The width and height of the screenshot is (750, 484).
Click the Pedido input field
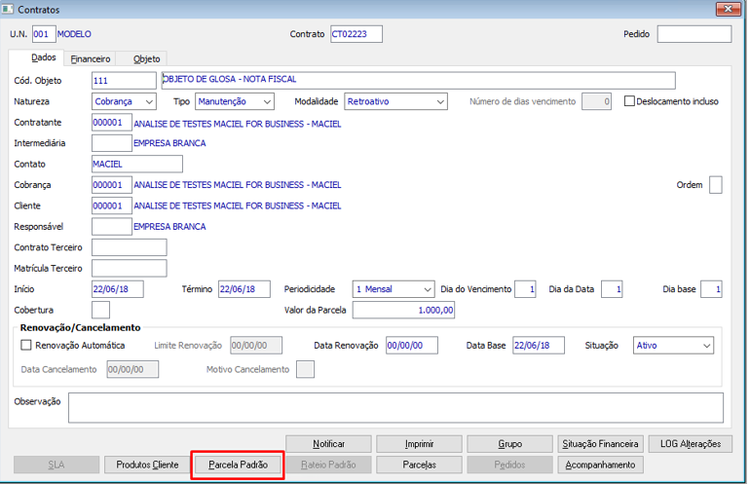point(694,34)
